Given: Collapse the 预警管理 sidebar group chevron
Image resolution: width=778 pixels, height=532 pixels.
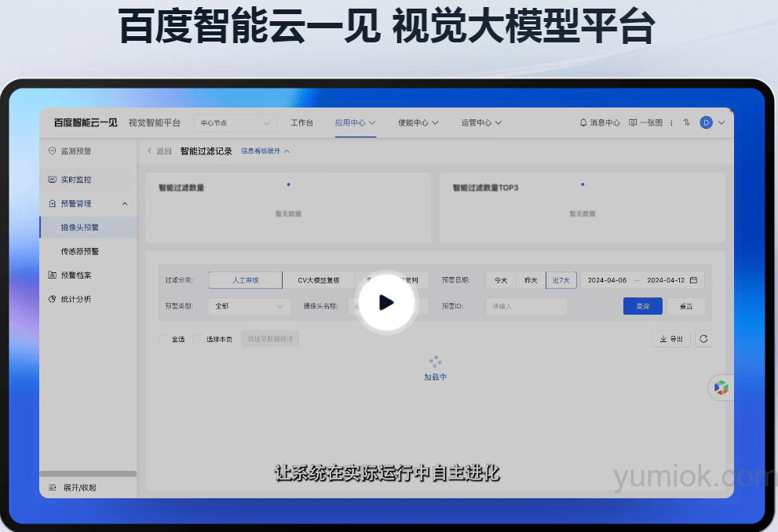Looking at the screenshot, I should (x=125, y=204).
